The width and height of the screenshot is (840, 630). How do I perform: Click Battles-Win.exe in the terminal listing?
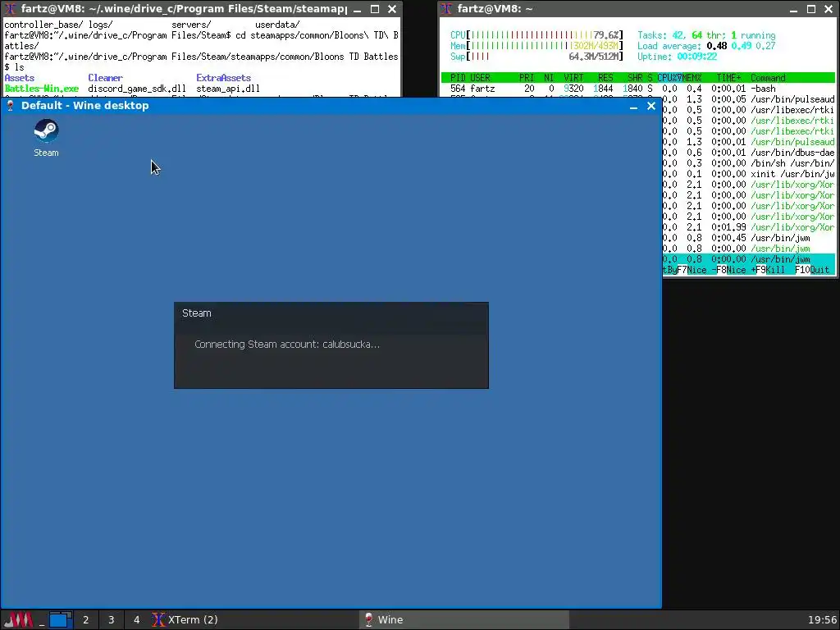pyautogui.click(x=42, y=89)
